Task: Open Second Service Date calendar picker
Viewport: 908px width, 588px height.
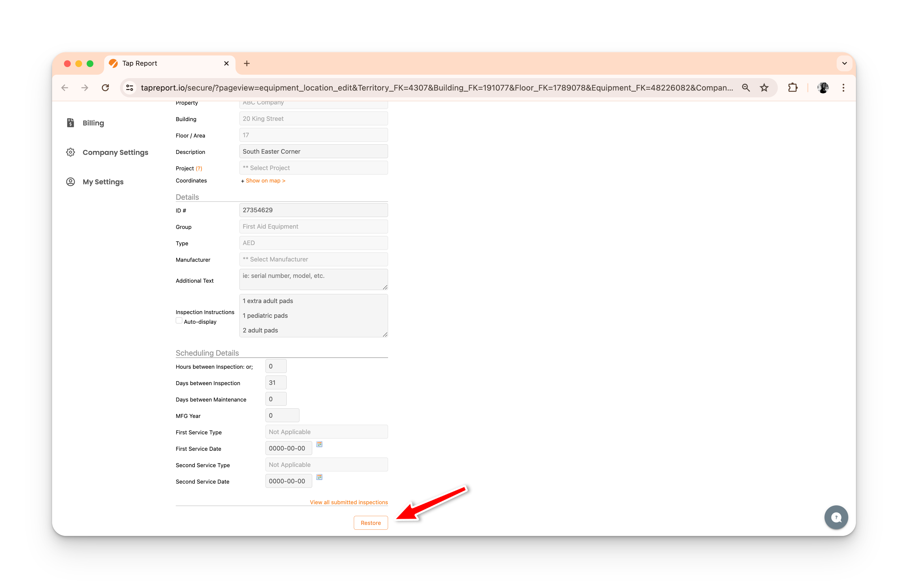Action: (319, 477)
